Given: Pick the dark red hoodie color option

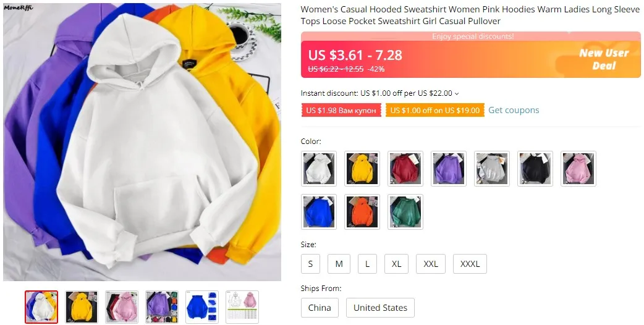Looking at the screenshot, I should tap(405, 169).
